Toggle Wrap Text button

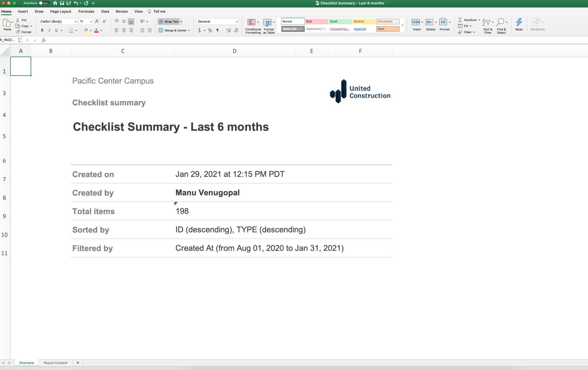pos(169,22)
